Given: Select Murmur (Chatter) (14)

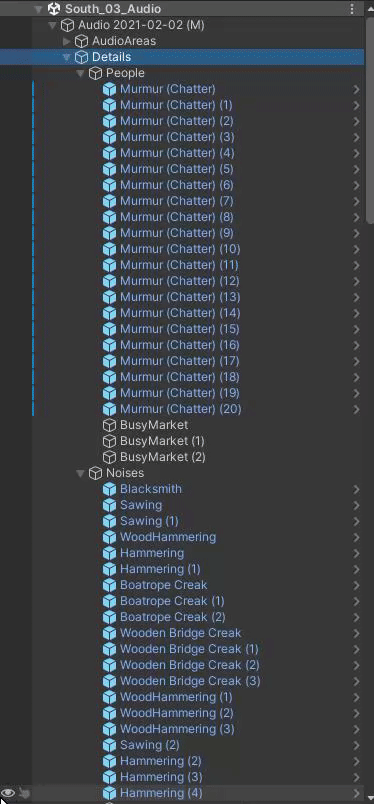Looking at the screenshot, I should 180,313.
